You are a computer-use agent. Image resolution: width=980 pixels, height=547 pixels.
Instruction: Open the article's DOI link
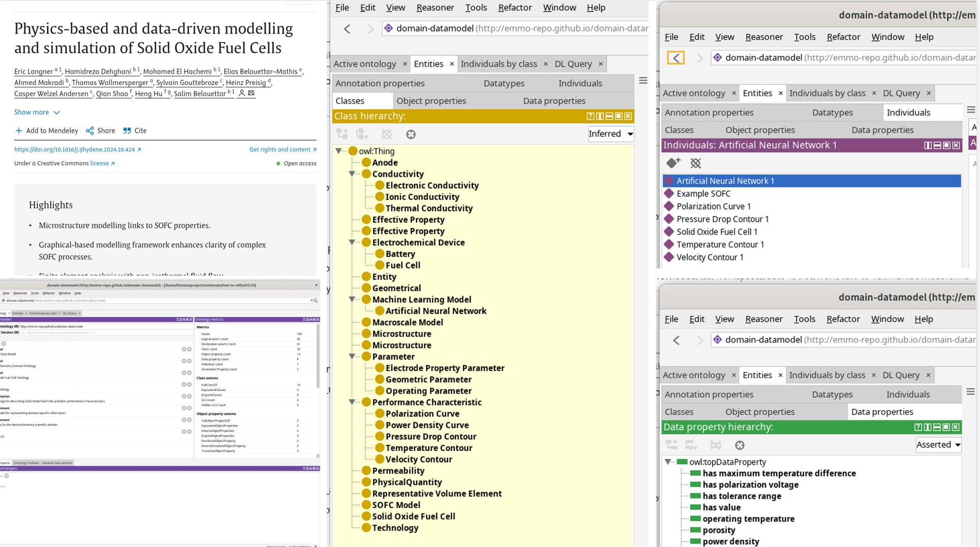click(x=75, y=149)
